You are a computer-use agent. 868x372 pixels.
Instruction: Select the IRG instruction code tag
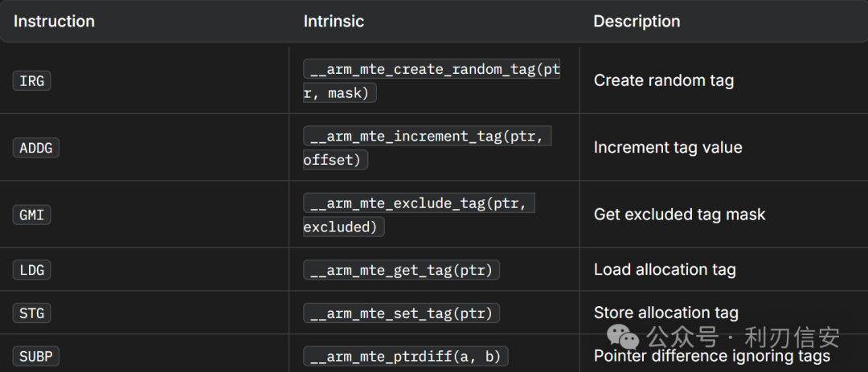(x=31, y=81)
